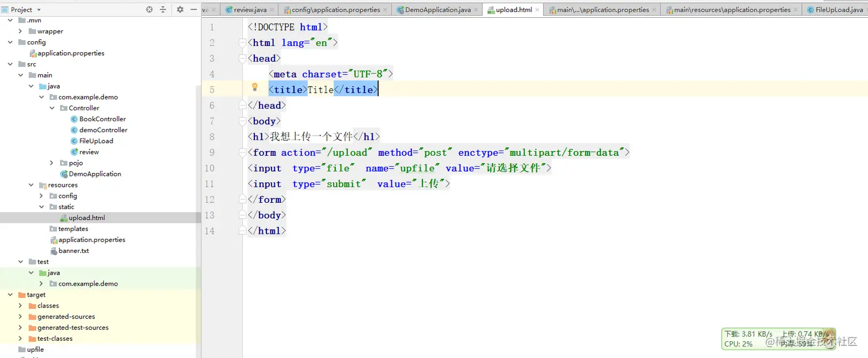Close the config\application.properties tab
Viewport: 868px width, 358px height.
pyautogui.click(x=386, y=10)
